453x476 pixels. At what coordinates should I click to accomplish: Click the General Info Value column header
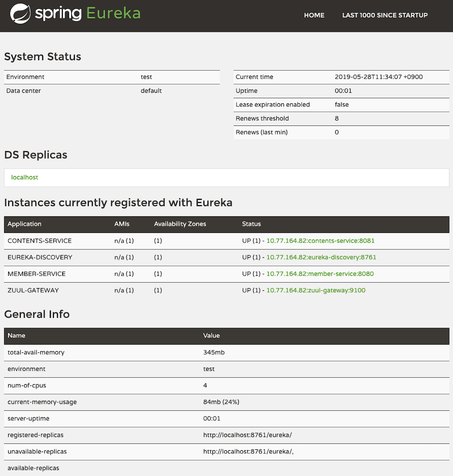click(x=211, y=336)
